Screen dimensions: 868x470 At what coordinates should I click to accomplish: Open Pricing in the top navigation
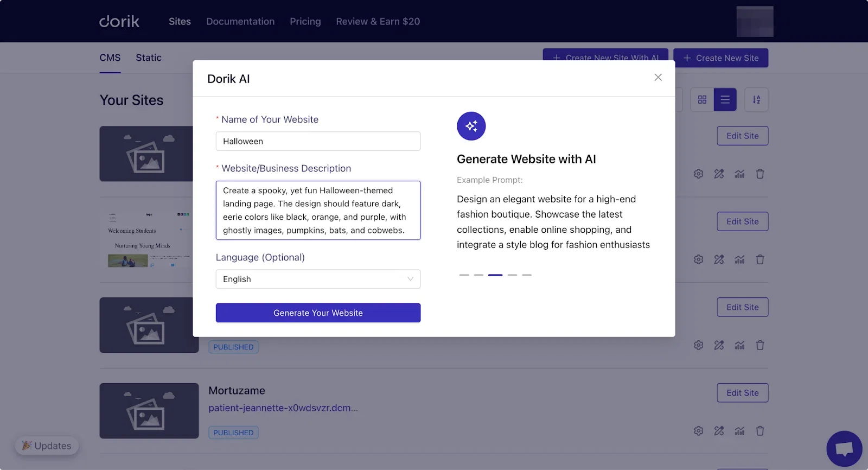tap(305, 22)
